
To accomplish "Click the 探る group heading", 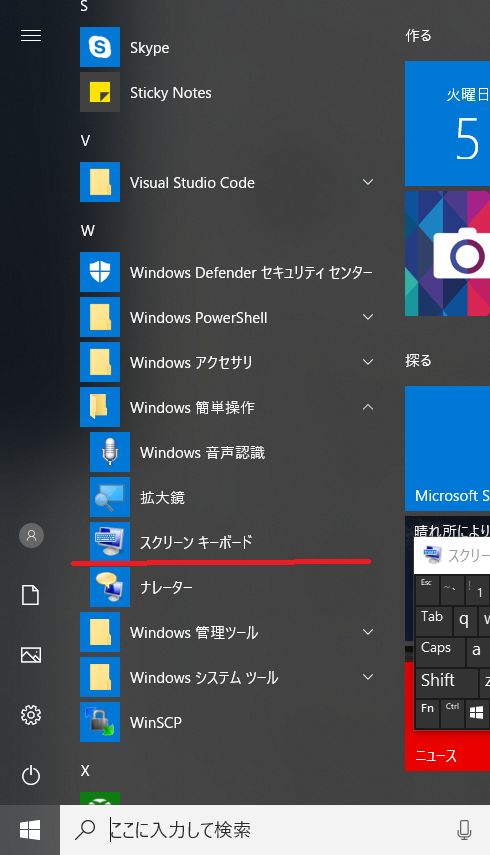I will pos(418,360).
